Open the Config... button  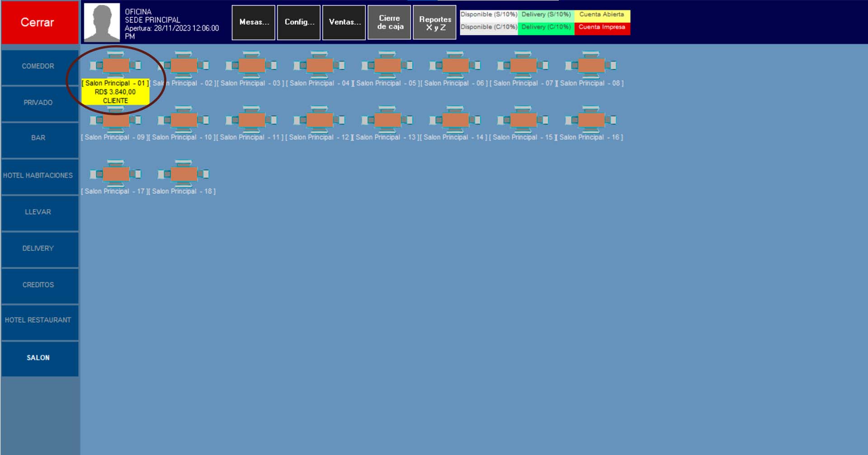pyautogui.click(x=299, y=23)
